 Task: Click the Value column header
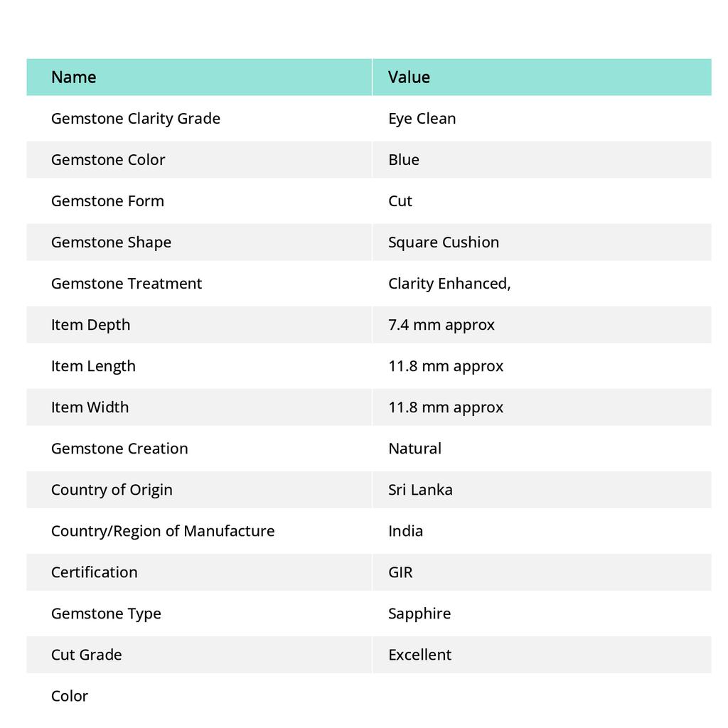[x=409, y=77]
